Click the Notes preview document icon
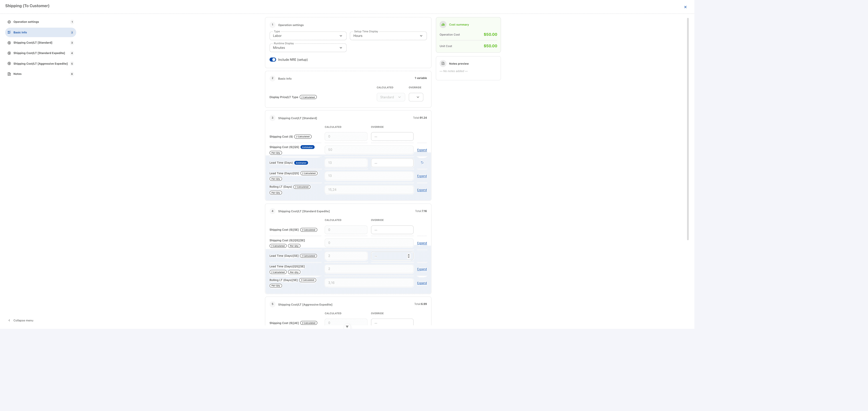 click(x=443, y=63)
